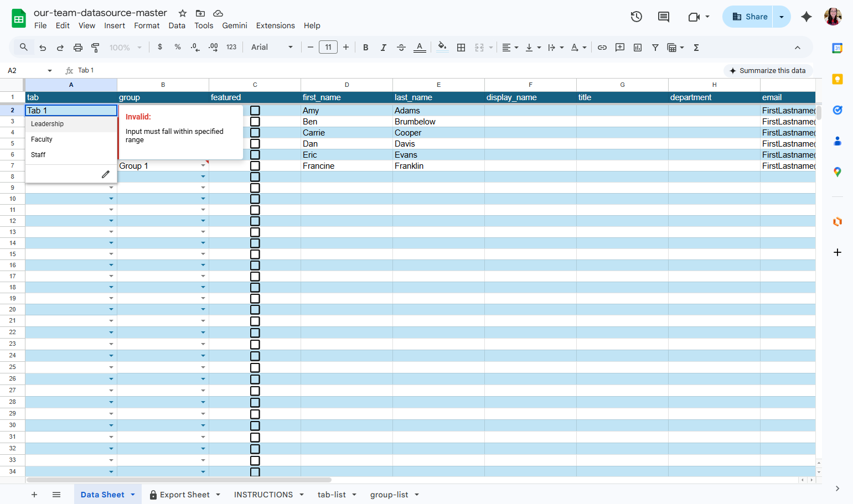Check the featured box in row 8
Screen dimensions: 853x504
[x=255, y=177]
